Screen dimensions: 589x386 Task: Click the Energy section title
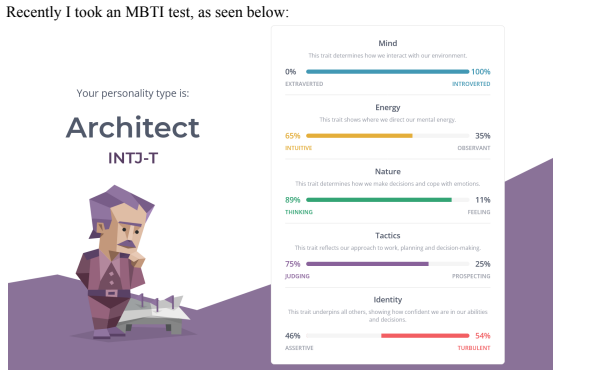388,107
